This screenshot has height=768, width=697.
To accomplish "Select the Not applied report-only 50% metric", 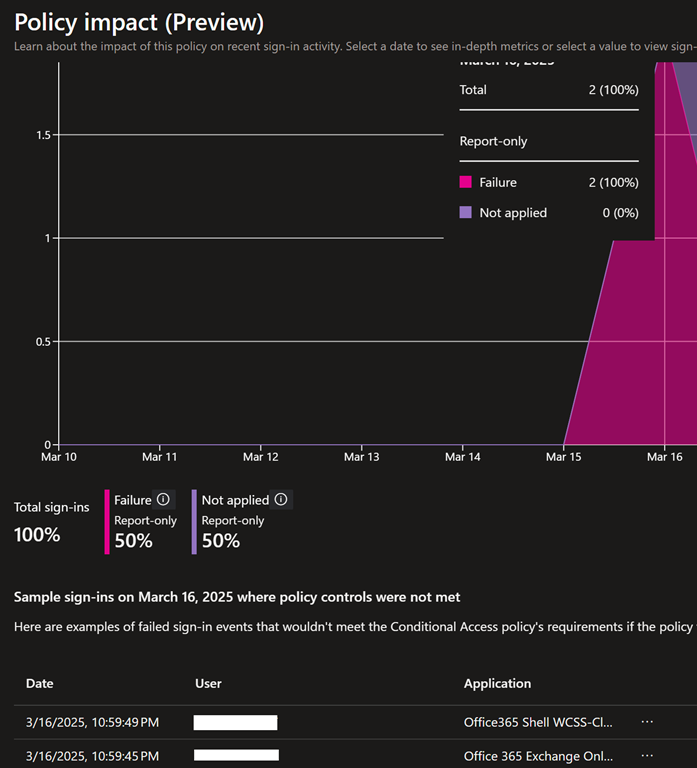I will tap(220, 540).
